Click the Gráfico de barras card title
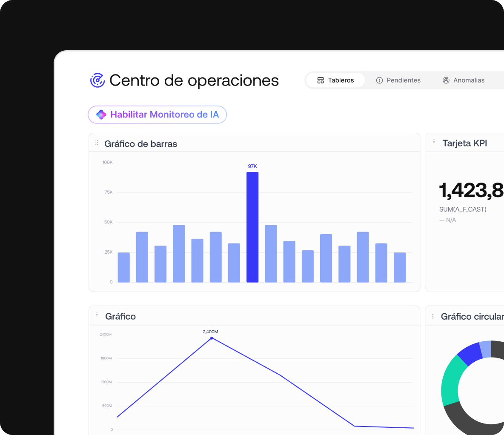 (141, 144)
